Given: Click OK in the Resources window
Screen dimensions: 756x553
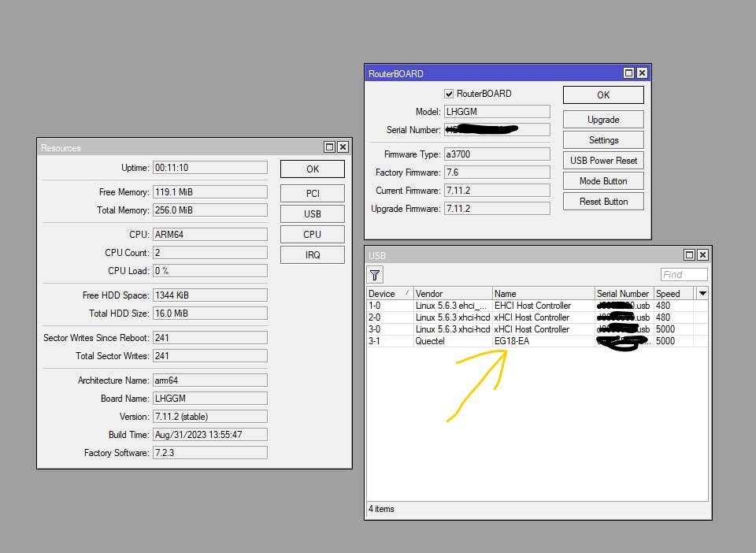Looking at the screenshot, I should pos(312,169).
